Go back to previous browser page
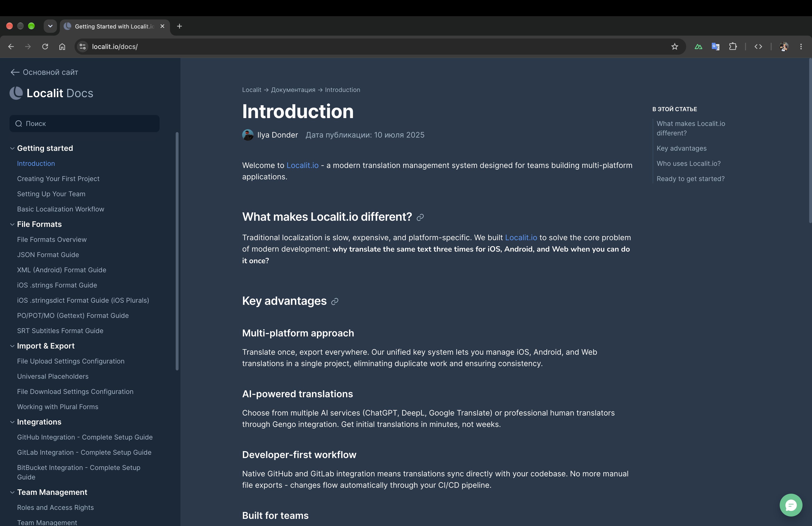 pos(11,47)
